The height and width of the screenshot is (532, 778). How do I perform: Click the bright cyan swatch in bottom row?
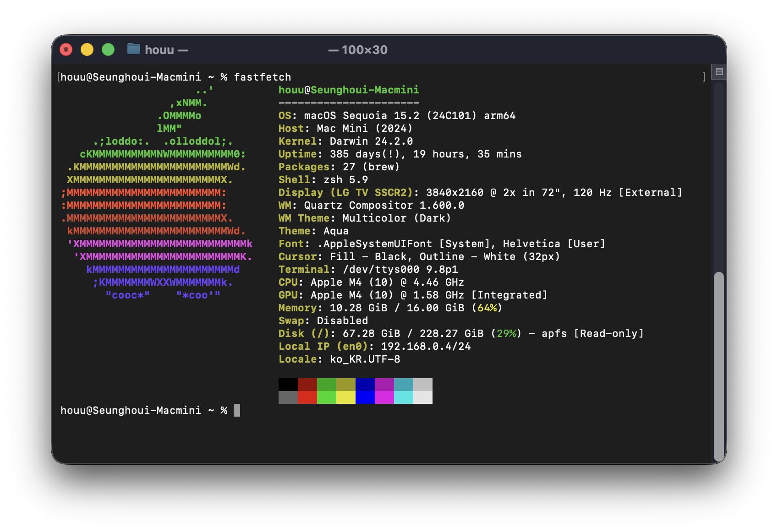coord(403,397)
